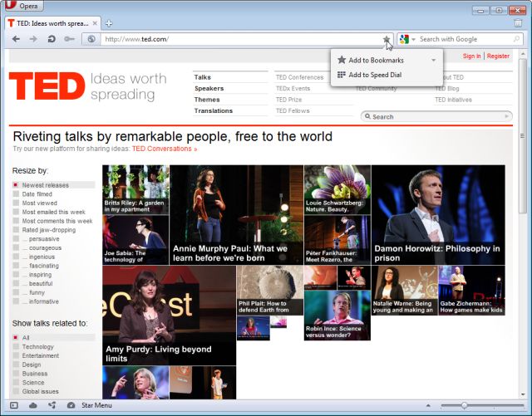Image resolution: width=532 pixels, height=416 pixels.
Task: Click the closed tabs trash icon
Action: coord(518,22)
